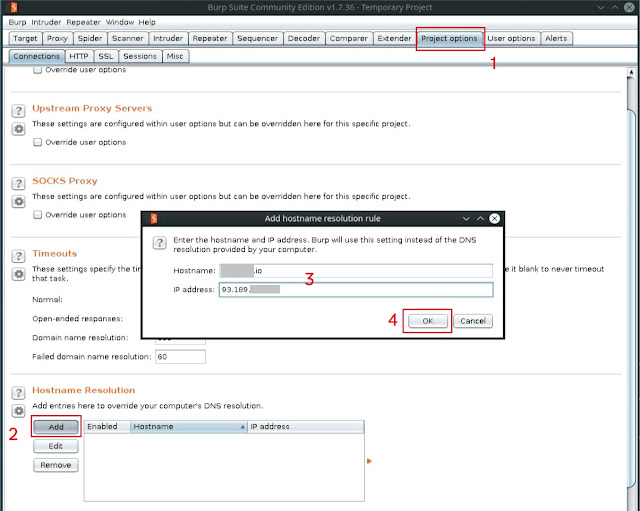
Task: Click Failed domain name resolution field
Action: (x=180, y=357)
